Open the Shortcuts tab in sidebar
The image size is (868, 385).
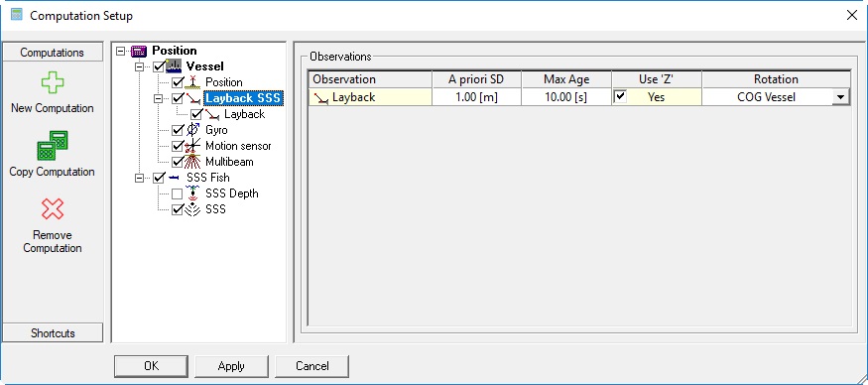[x=53, y=333]
